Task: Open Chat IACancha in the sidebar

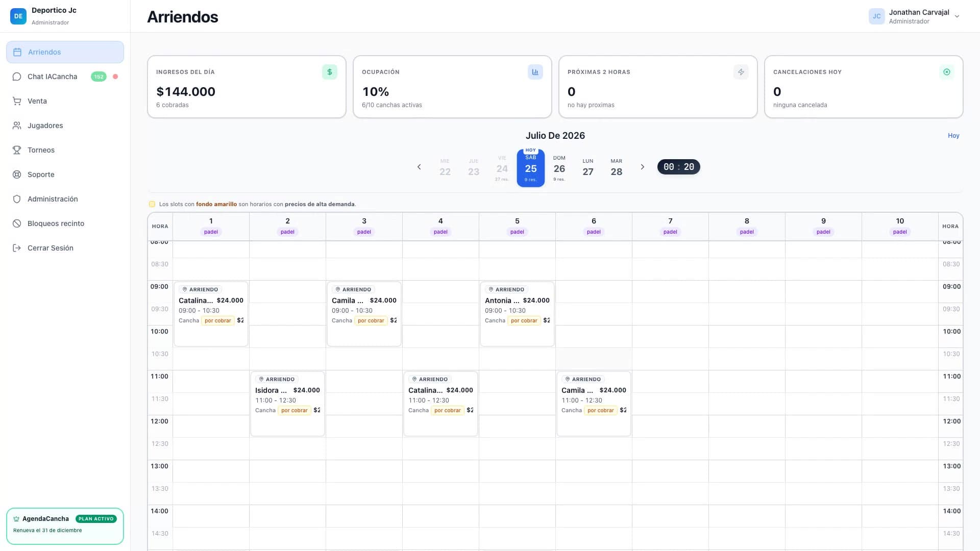Action: (65, 77)
